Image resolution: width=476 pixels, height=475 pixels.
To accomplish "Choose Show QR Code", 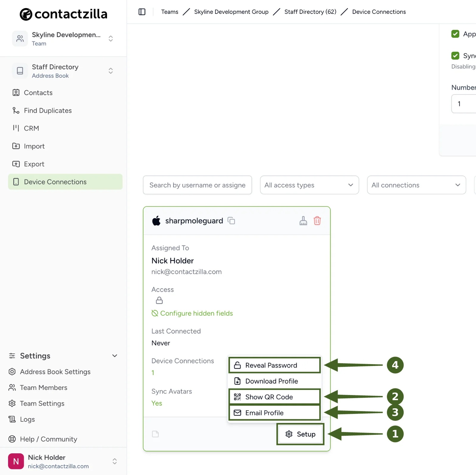I will pyautogui.click(x=275, y=397).
